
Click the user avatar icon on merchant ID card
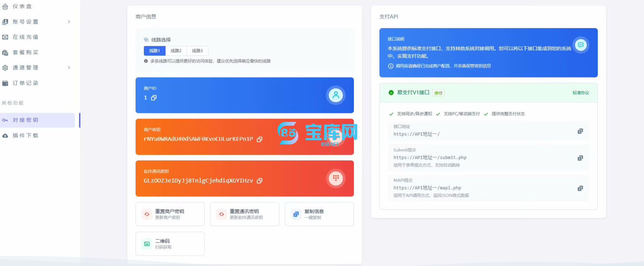coord(335,95)
